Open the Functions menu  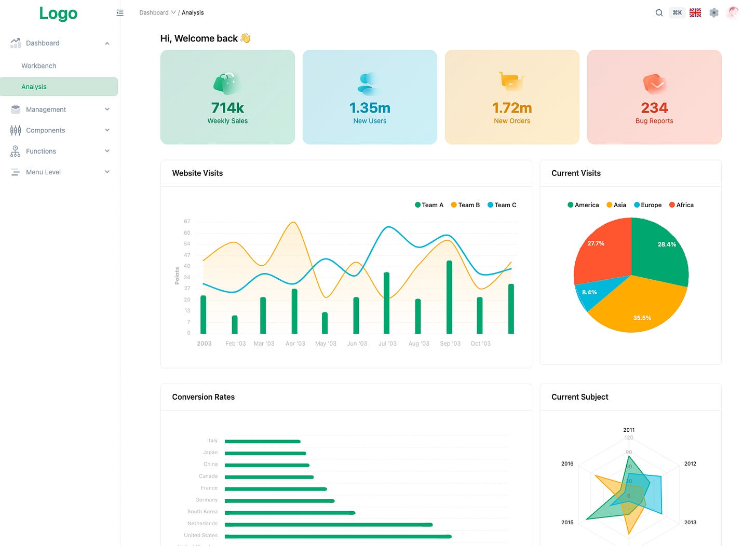tap(59, 151)
